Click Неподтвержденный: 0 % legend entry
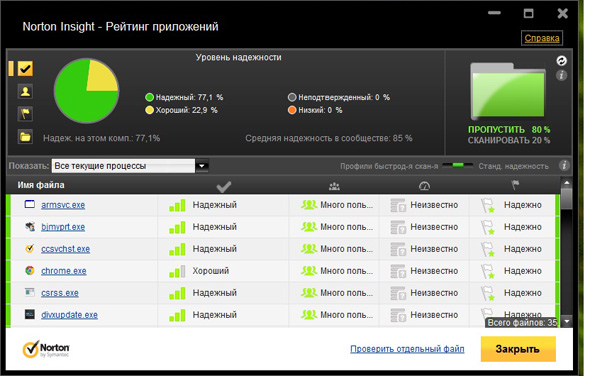 pyautogui.click(x=339, y=97)
